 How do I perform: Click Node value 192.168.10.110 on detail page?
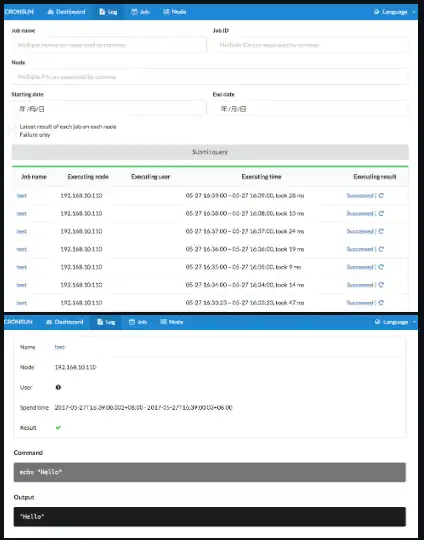pos(75,367)
